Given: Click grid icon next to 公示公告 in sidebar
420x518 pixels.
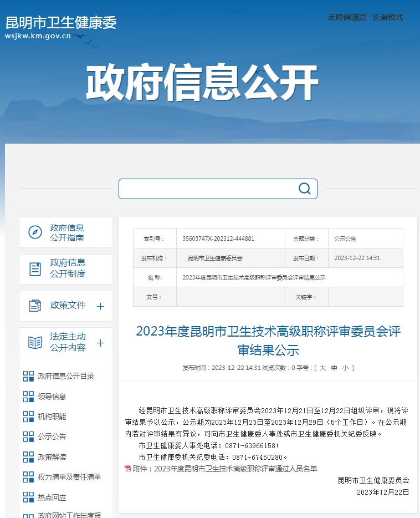Looking at the screenshot, I should (x=28, y=436).
